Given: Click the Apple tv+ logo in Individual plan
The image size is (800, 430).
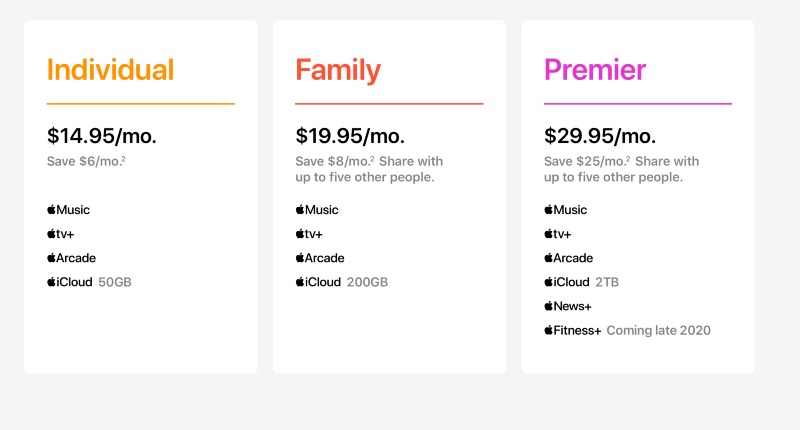Looking at the screenshot, I should (61, 234).
